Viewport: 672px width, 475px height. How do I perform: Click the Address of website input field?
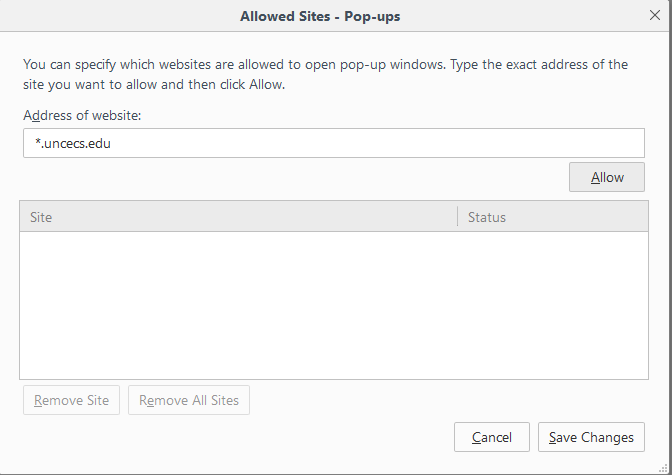tap(334, 143)
